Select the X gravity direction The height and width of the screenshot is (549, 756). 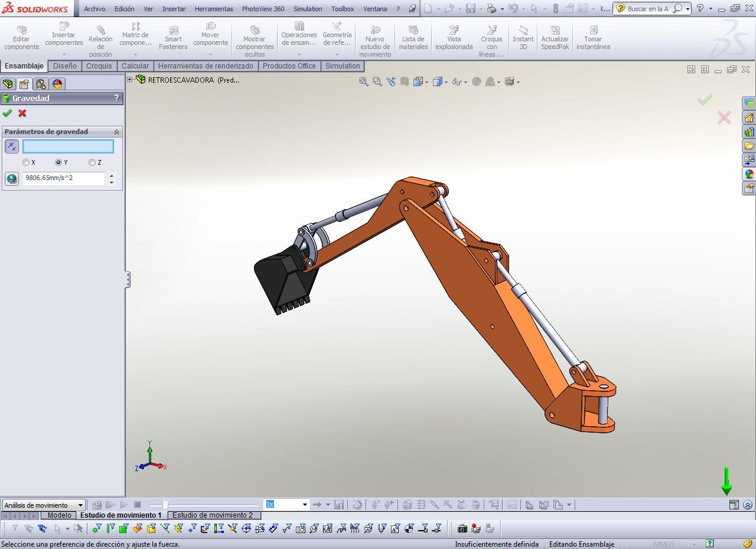(x=26, y=162)
